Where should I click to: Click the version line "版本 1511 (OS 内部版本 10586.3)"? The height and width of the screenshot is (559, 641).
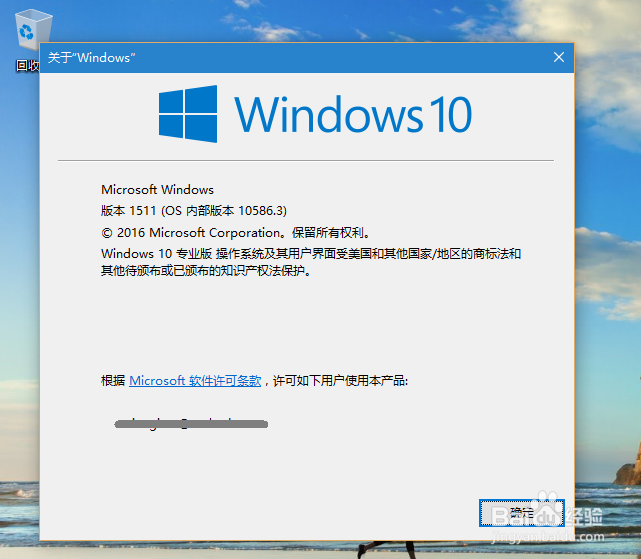(x=194, y=211)
